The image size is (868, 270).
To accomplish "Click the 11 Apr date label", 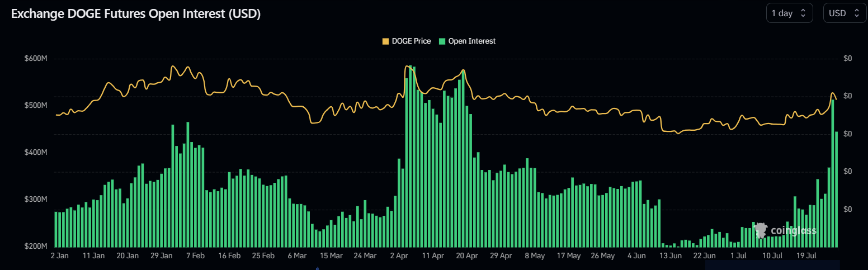I will click(x=433, y=255).
